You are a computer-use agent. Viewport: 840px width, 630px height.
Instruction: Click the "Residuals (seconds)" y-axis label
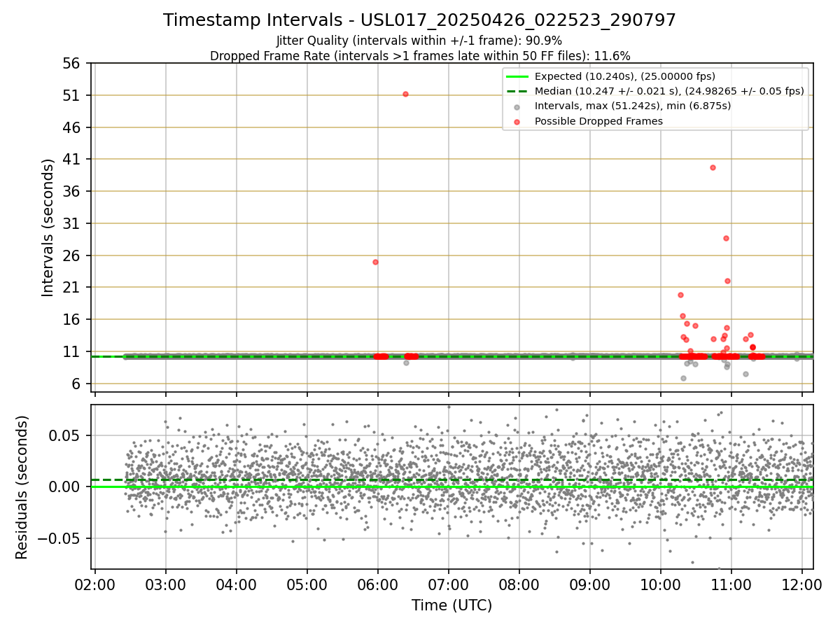point(22,487)
